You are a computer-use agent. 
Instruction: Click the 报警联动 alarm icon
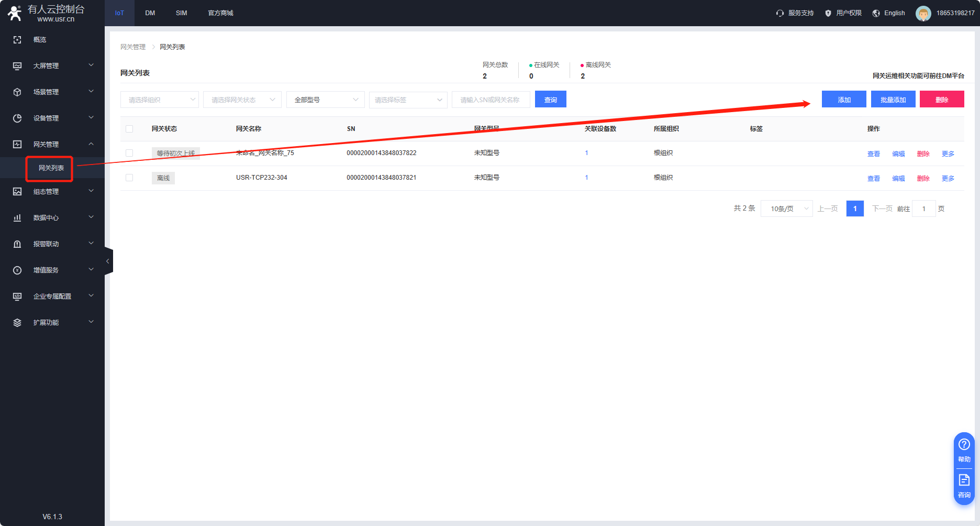pyautogui.click(x=17, y=244)
